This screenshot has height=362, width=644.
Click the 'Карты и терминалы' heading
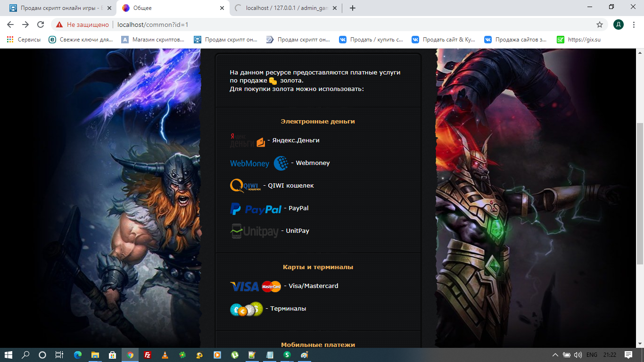(x=318, y=267)
